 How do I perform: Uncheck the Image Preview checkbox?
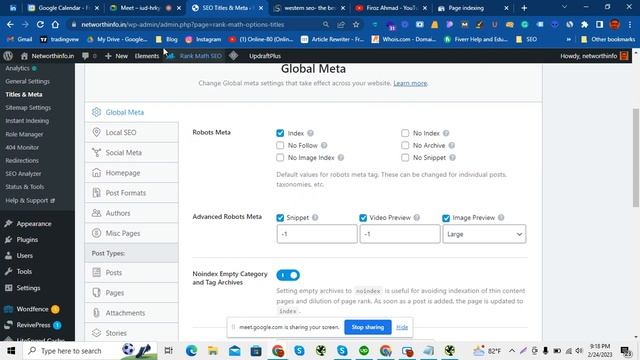click(x=446, y=218)
